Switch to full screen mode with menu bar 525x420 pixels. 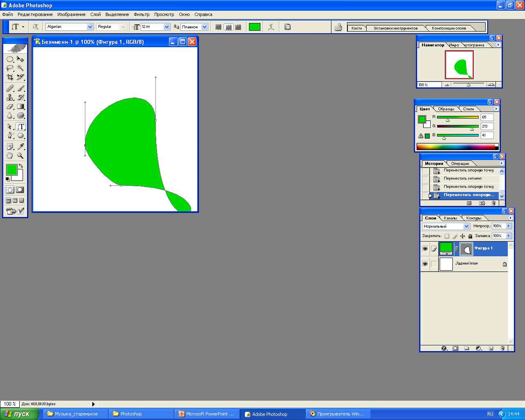pyautogui.click(x=15, y=201)
